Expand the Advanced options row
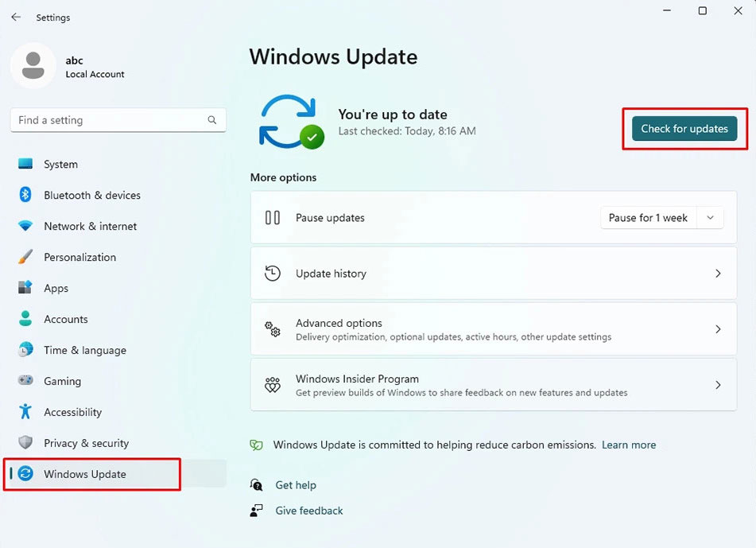756x548 pixels. 493,328
